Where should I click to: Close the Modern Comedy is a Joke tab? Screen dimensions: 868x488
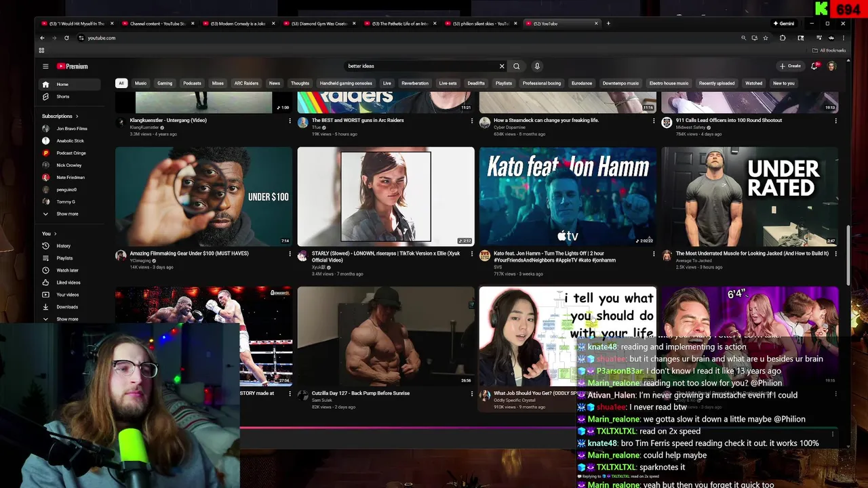pyautogui.click(x=274, y=24)
